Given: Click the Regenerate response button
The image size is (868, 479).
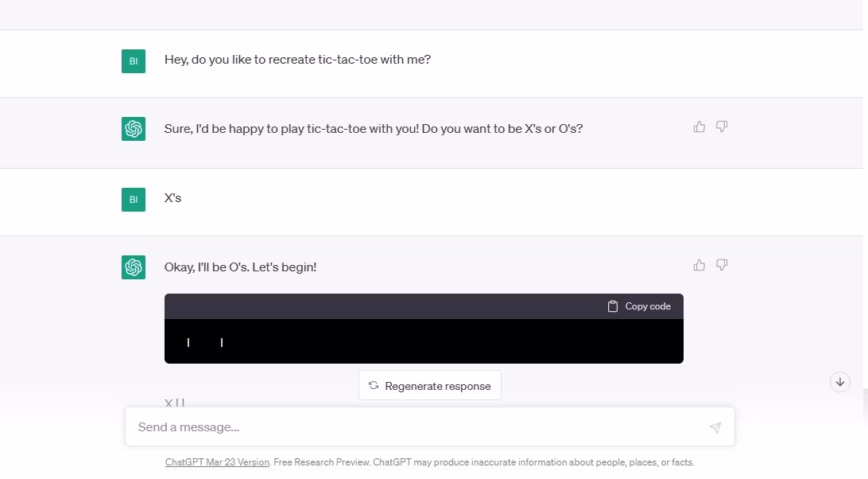Looking at the screenshot, I should tap(429, 385).
